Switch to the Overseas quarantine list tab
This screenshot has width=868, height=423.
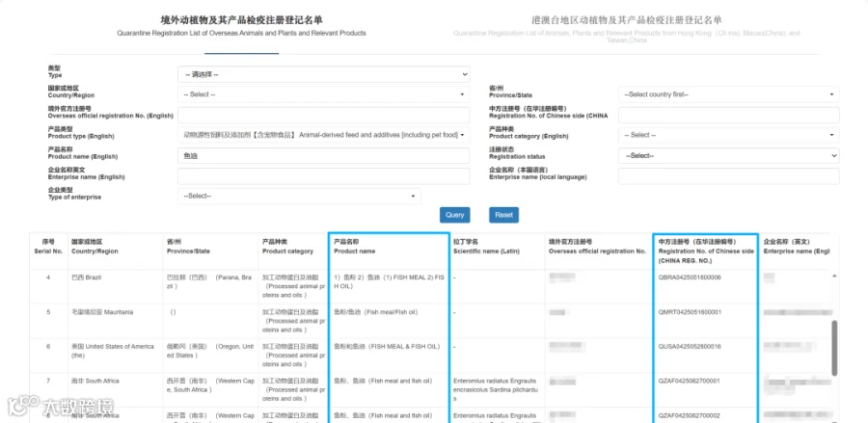coord(241,26)
